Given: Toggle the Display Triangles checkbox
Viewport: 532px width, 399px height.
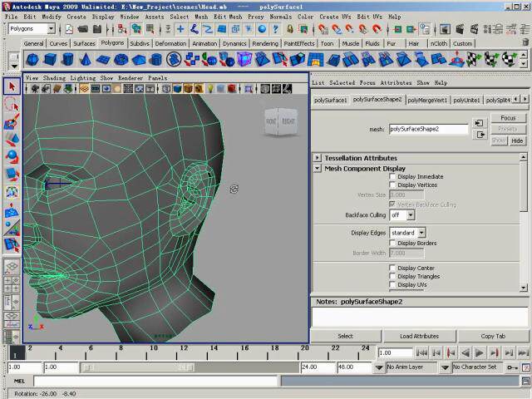Looking at the screenshot, I should tap(392, 276).
